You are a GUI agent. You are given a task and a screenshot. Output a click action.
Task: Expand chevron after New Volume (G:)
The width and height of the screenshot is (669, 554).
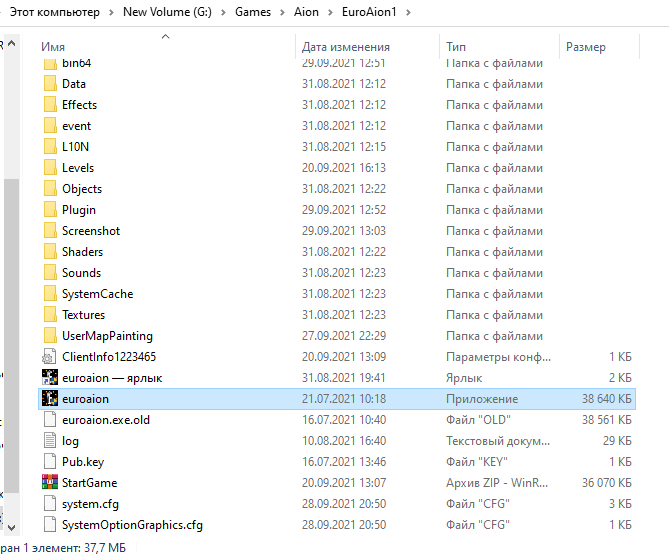[225, 12]
